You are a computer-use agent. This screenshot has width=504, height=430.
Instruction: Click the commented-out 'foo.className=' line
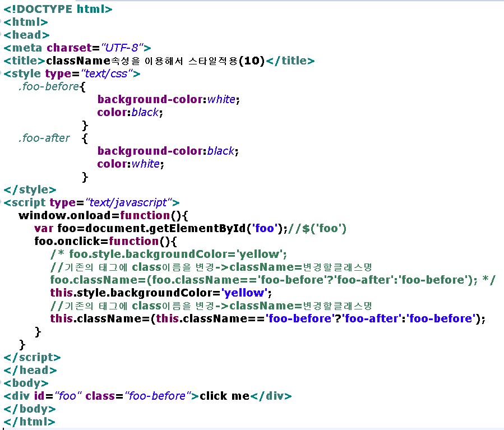(273, 280)
